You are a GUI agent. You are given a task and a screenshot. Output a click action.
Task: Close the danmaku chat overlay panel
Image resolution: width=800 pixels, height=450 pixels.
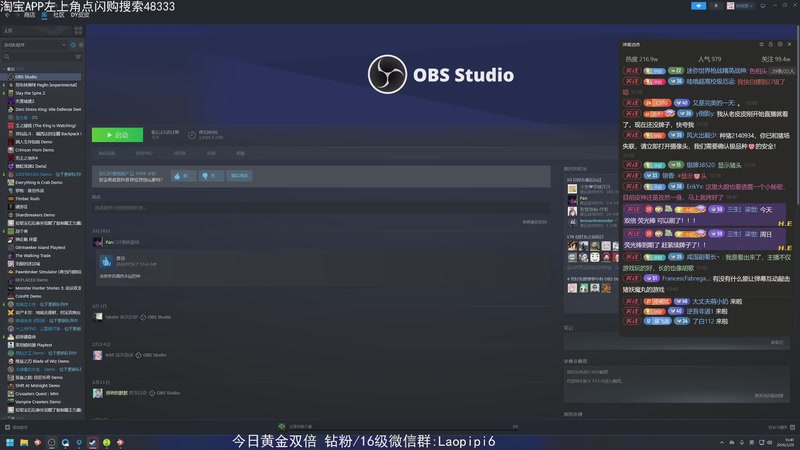(789, 44)
